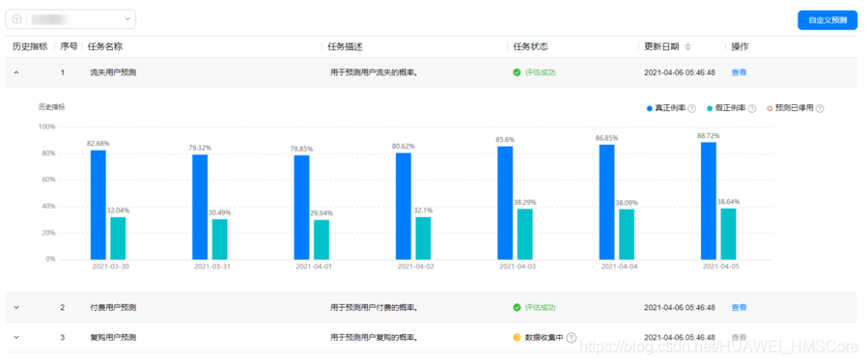Image resolution: width=868 pixels, height=364 pixels.
Task: Select task name 付费用户预测
Action: tap(113, 308)
